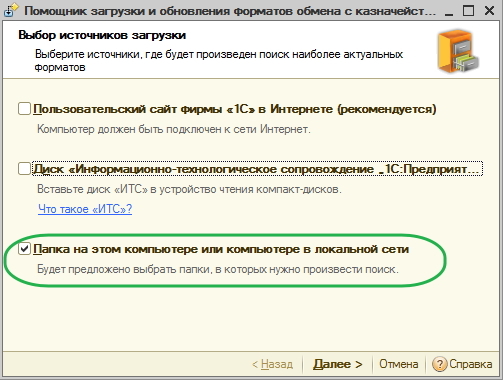Open help via the 'Справка' button
This screenshot has height=380, width=503.
[x=462, y=364]
